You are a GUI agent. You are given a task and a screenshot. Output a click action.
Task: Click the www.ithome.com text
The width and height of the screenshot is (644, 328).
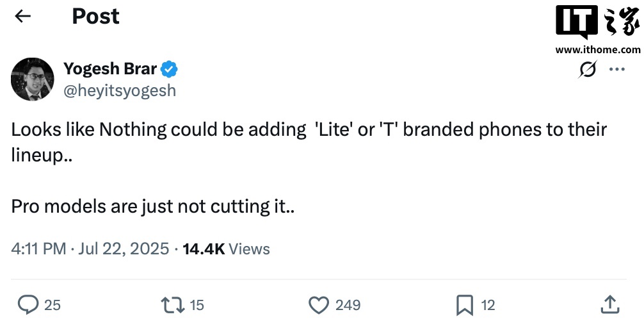point(597,49)
